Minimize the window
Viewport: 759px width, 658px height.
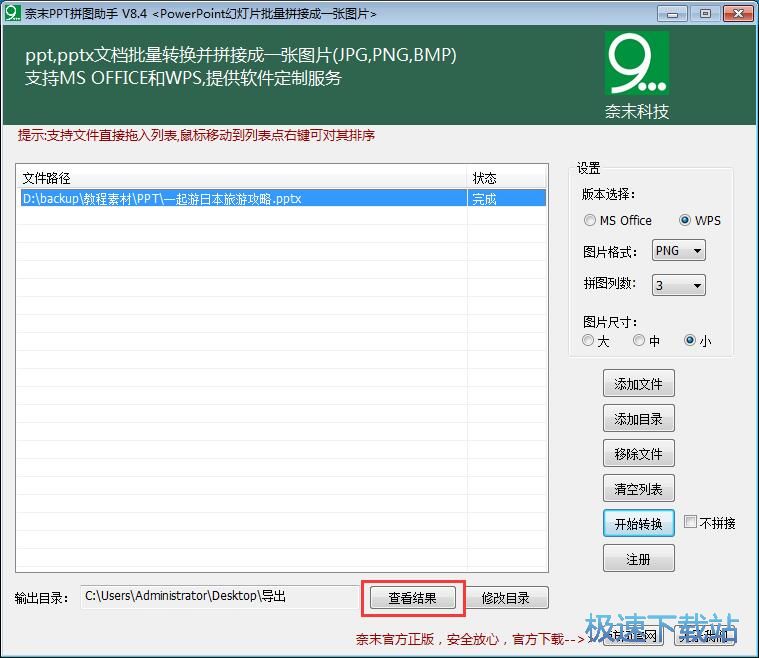[x=672, y=14]
